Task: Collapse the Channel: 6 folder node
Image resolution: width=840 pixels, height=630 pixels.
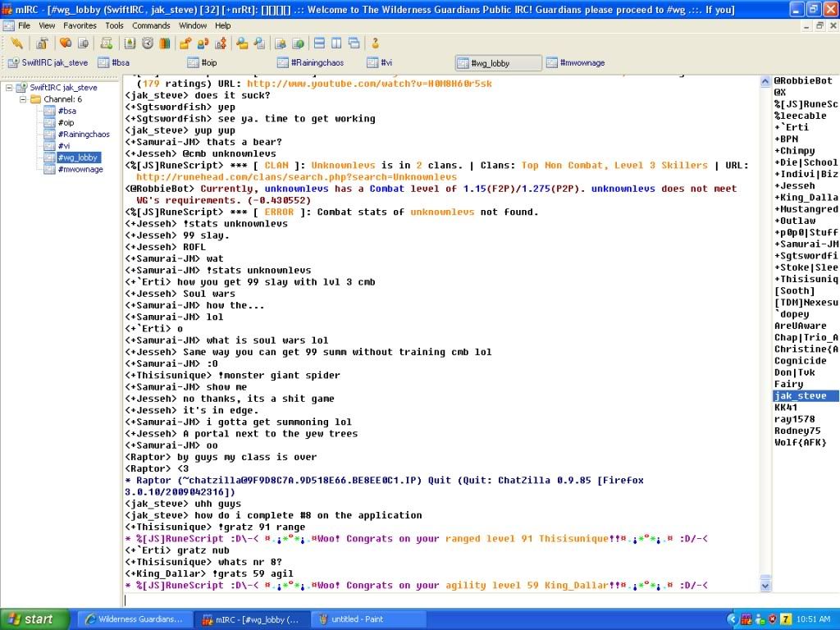Action: [23, 99]
